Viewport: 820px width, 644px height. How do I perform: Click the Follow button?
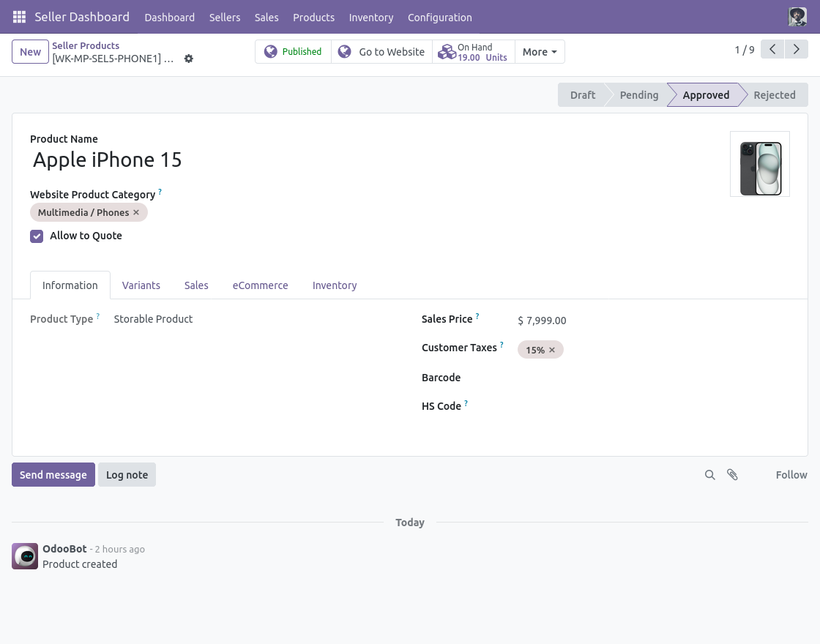coord(791,475)
